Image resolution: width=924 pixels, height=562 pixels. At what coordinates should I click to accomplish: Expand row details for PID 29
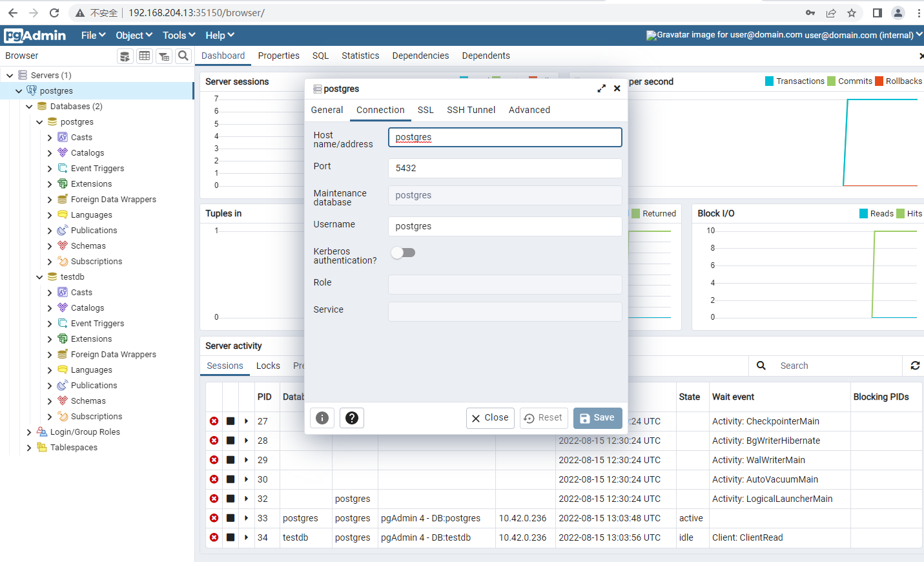[x=246, y=460]
